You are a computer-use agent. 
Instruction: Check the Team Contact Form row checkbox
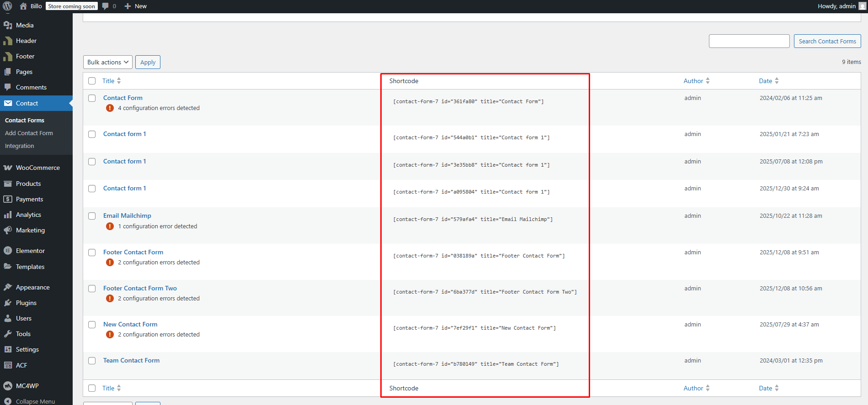coord(92,361)
